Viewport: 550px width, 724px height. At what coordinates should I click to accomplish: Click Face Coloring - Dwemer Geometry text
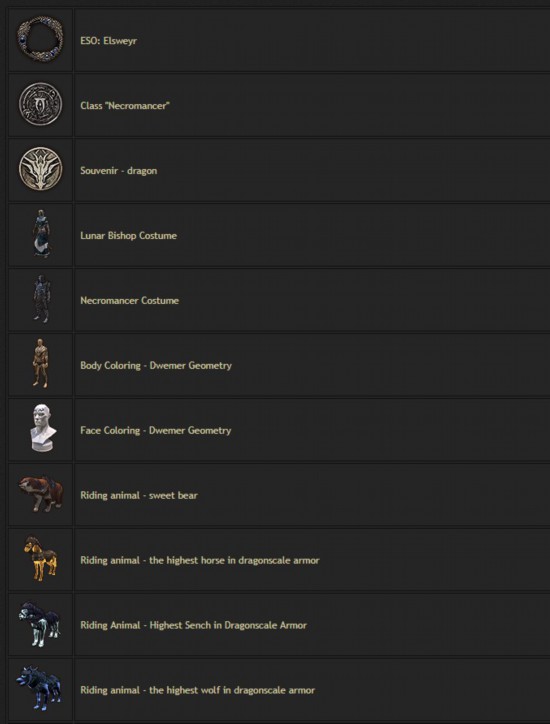coord(156,430)
